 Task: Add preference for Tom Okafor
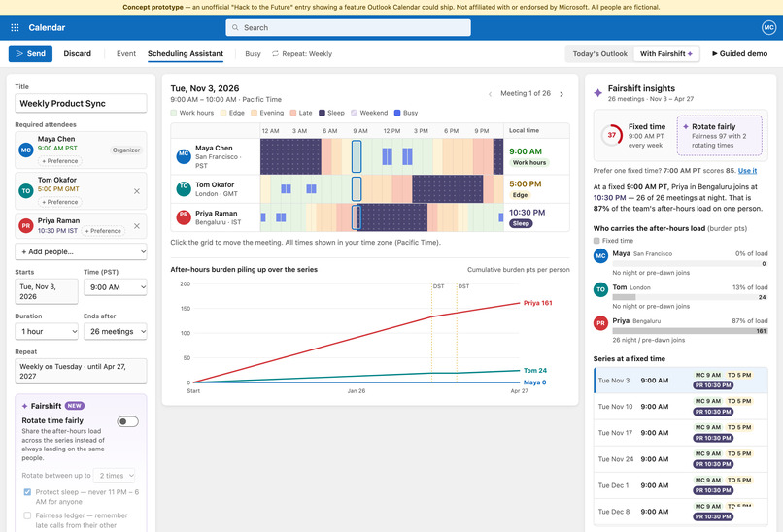pos(60,202)
